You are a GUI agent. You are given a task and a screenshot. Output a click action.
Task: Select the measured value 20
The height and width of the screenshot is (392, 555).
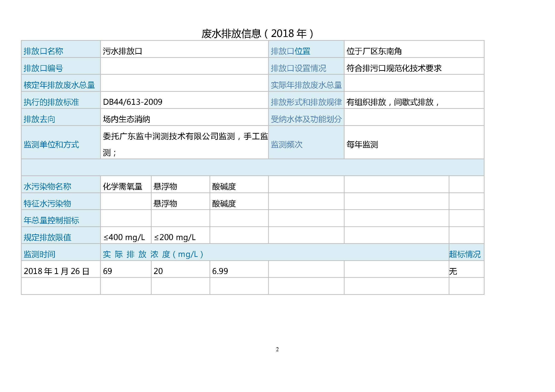tap(158, 271)
